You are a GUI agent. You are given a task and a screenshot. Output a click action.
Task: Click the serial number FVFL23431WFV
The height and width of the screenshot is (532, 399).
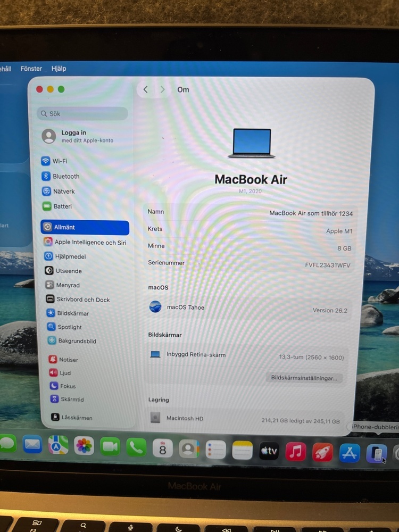point(327,265)
